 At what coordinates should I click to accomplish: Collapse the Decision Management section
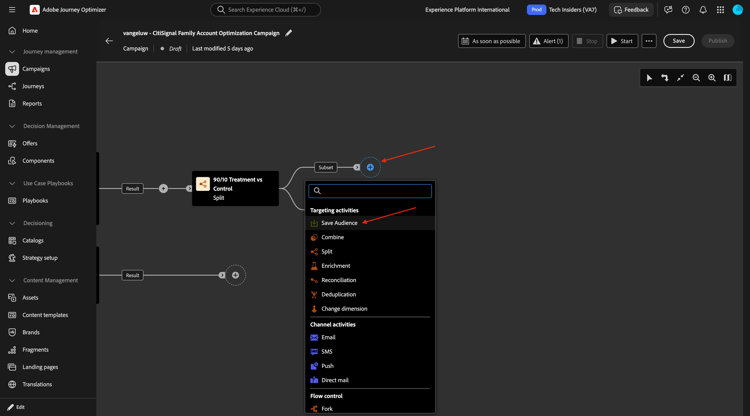pyautogui.click(x=12, y=126)
